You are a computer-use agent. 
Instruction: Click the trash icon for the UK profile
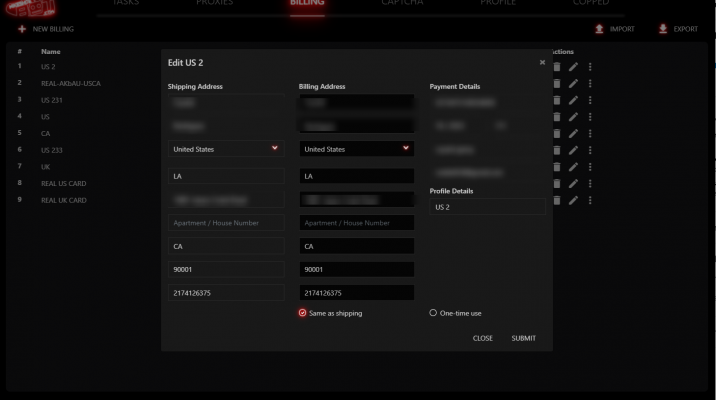[557, 167]
